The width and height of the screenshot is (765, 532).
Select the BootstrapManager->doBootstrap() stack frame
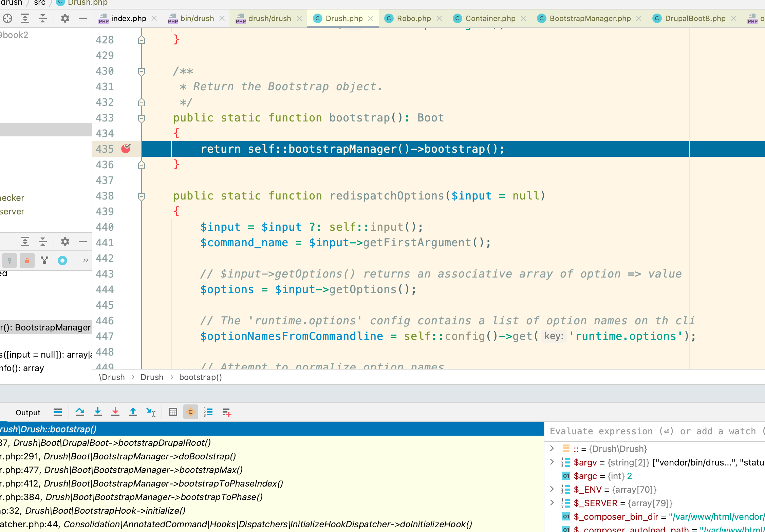click(x=272, y=456)
